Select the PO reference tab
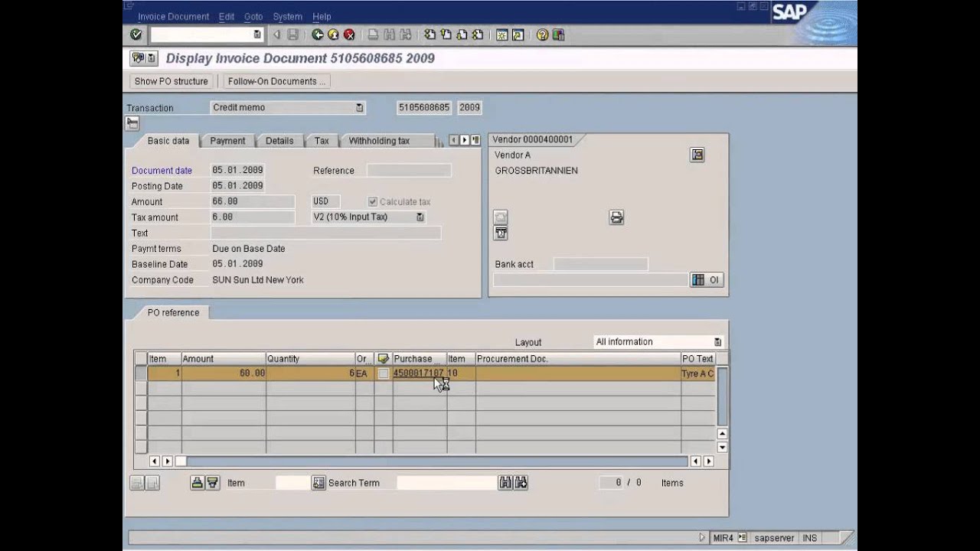The width and height of the screenshot is (980, 551). coord(173,312)
